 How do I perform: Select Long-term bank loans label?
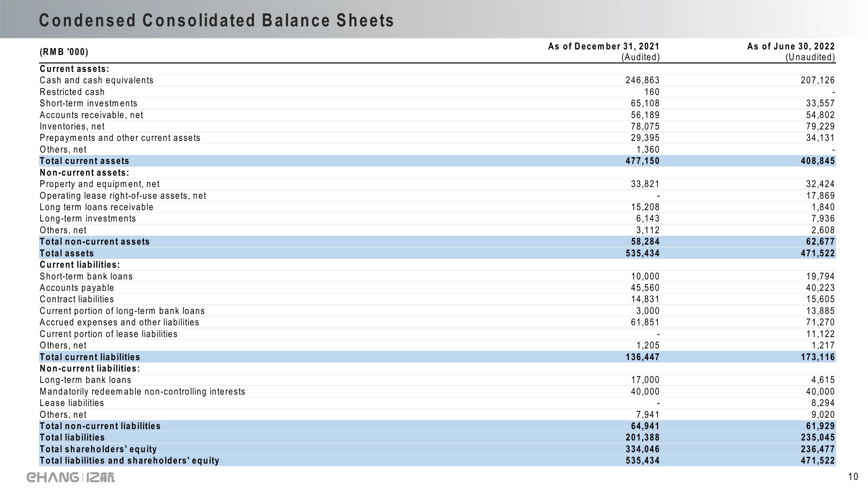(85, 380)
